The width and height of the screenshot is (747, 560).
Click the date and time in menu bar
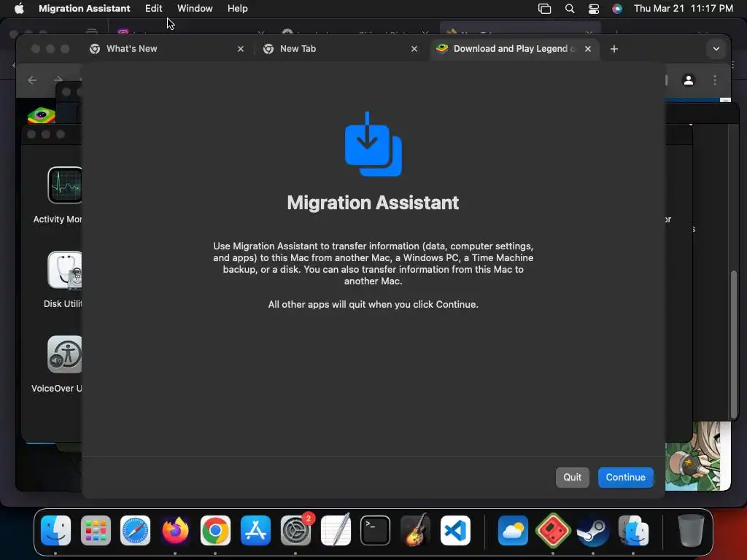(683, 8)
